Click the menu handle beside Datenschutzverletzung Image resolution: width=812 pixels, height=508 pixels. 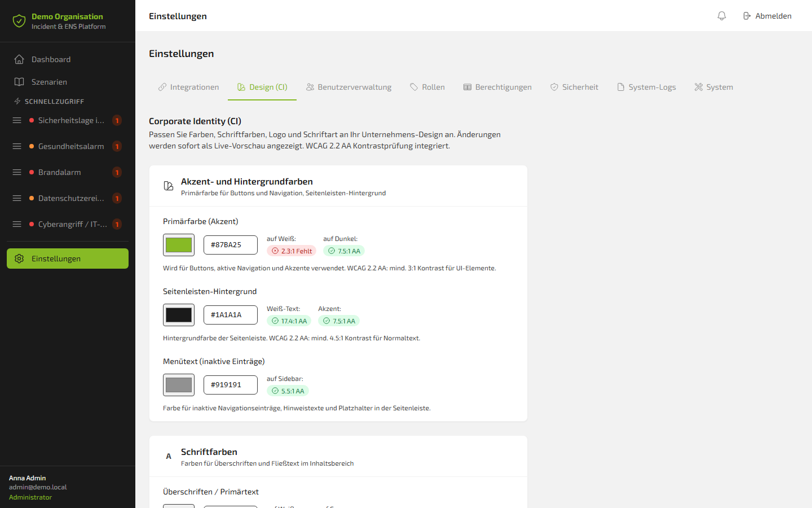pyautogui.click(x=17, y=198)
